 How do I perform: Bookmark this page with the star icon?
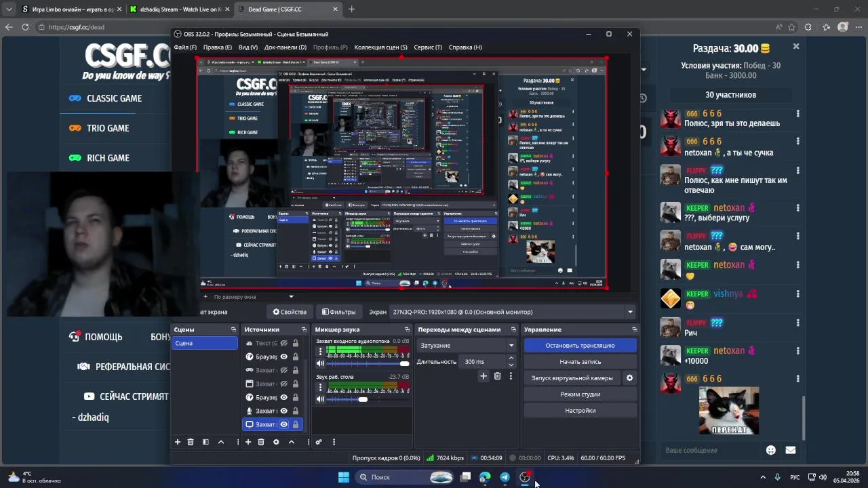[791, 27]
